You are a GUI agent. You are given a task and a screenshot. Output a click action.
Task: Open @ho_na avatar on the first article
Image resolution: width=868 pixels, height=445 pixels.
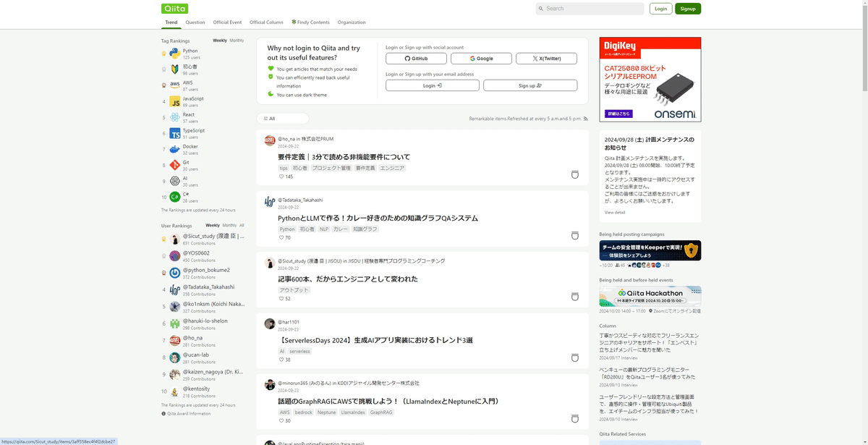pos(270,140)
